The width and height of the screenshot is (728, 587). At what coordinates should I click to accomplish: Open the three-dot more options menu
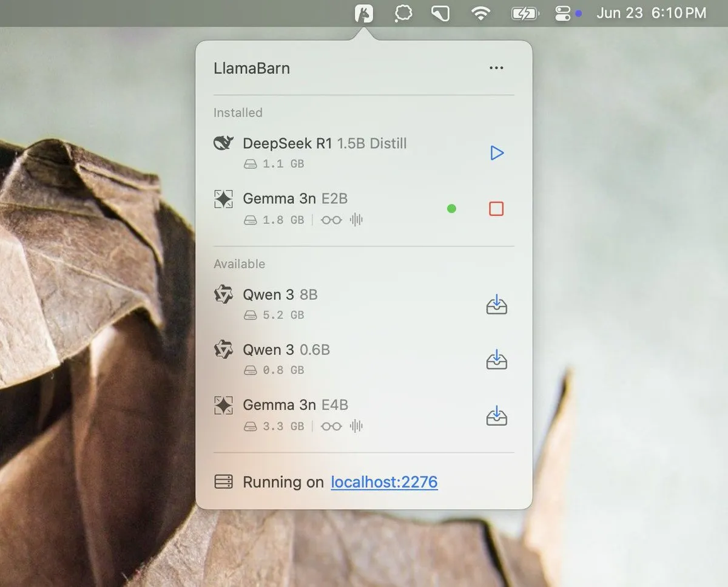click(x=496, y=68)
